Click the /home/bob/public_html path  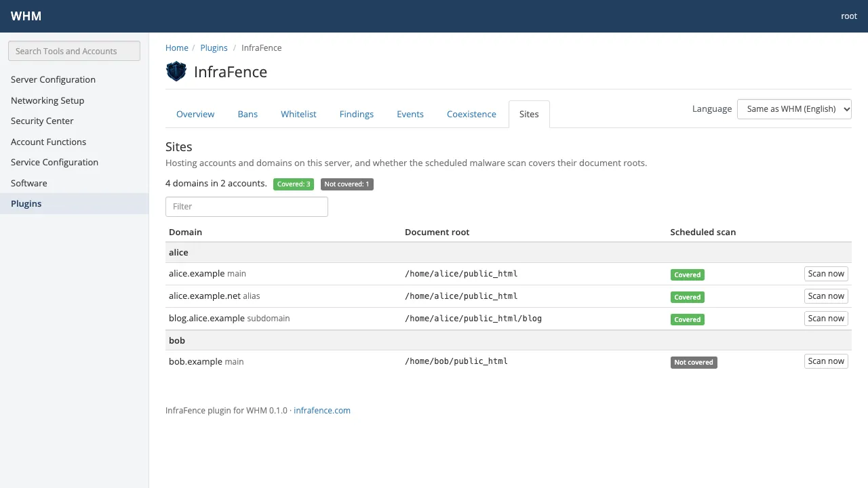point(456,361)
